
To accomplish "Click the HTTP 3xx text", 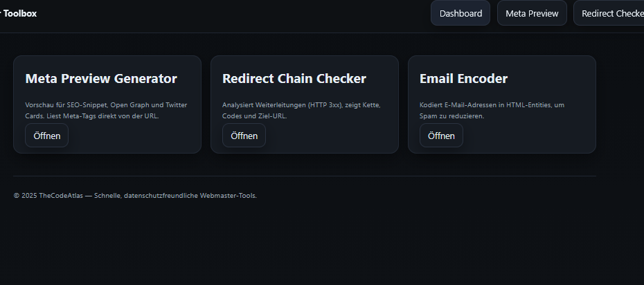I will [x=325, y=105].
